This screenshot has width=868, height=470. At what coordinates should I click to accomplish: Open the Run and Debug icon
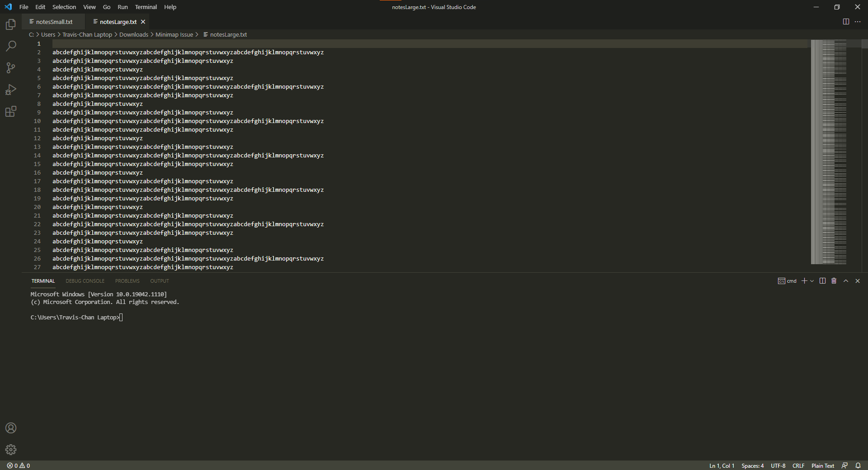click(10, 90)
